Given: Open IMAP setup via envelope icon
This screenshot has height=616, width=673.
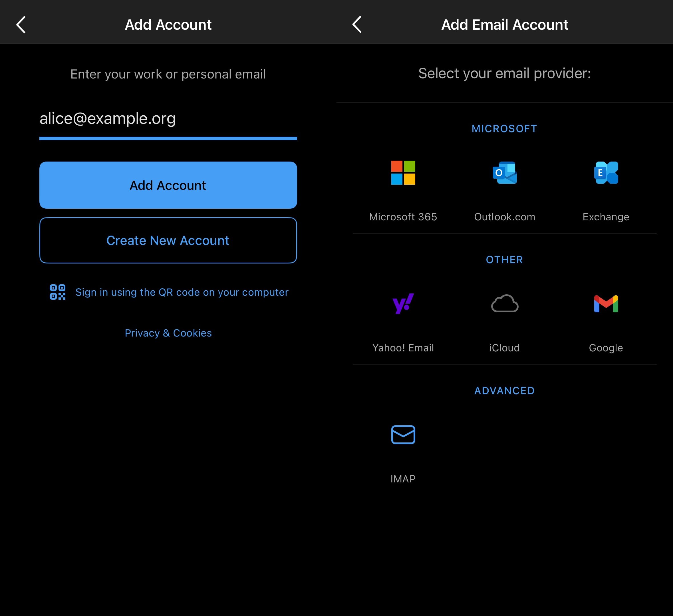Looking at the screenshot, I should tap(403, 435).
